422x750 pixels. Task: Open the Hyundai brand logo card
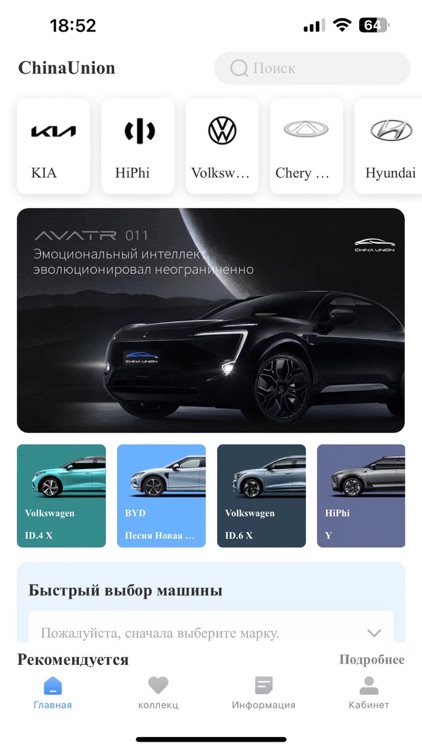[x=388, y=146]
